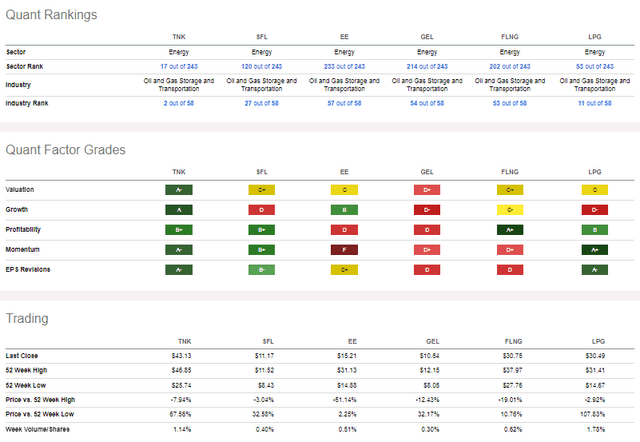
Task: Click the Trading section heading
Action: pos(27,318)
